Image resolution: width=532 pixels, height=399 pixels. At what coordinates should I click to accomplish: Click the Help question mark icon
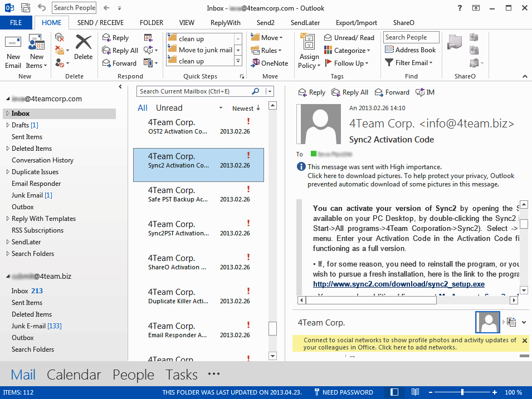coord(460,8)
